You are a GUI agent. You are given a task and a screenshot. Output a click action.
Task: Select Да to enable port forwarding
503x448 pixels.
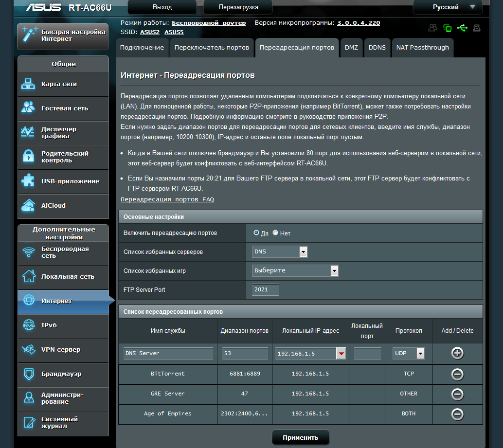(x=256, y=233)
